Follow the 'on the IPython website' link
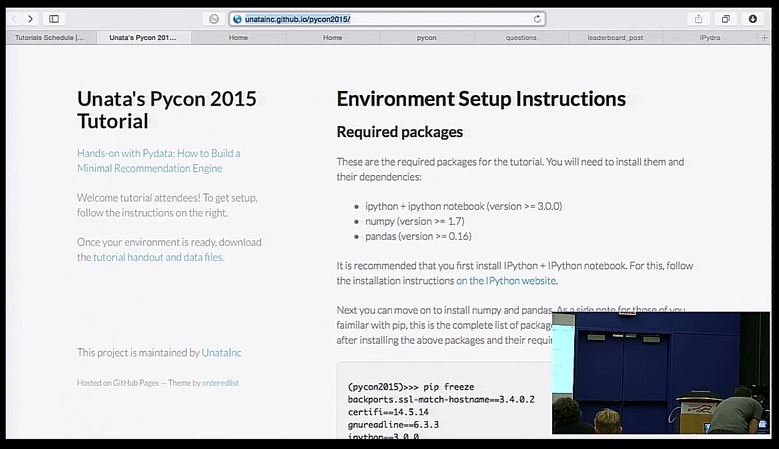 [506, 281]
